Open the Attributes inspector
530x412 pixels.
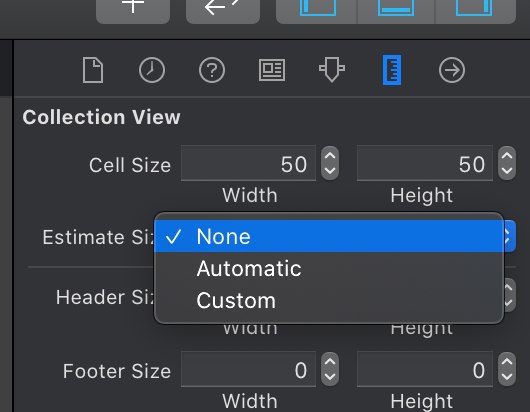tap(332, 70)
